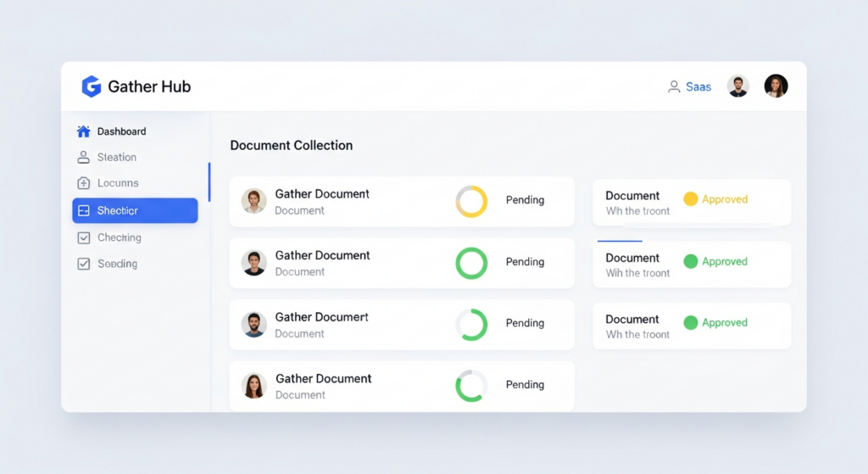The height and width of the screenshot is (474, 868).
Task: Click the yellow progress ring in first row
Action: [x=471, y=202]
